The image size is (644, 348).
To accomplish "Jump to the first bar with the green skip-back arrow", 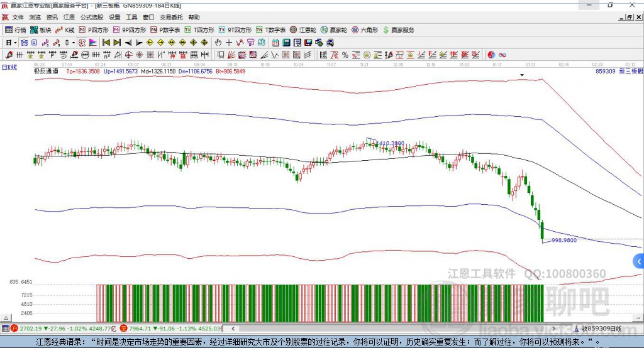I will click(106, 43).
